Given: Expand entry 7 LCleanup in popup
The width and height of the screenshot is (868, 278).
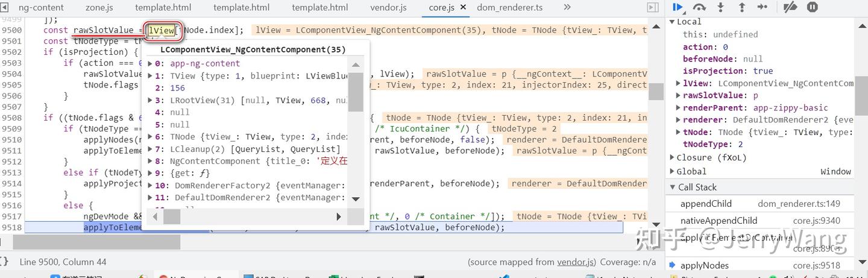Looking at the screenshot, I should 151,149.
